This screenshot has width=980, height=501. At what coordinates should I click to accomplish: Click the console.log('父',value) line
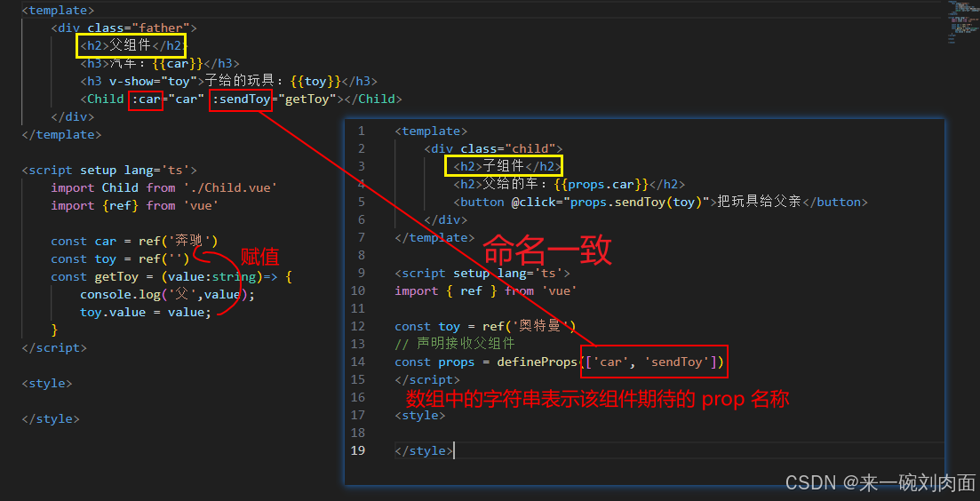point(168,294)
